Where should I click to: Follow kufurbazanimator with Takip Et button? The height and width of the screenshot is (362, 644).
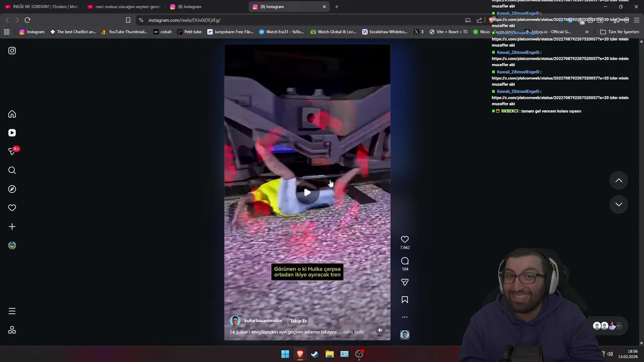click(298, 321)
